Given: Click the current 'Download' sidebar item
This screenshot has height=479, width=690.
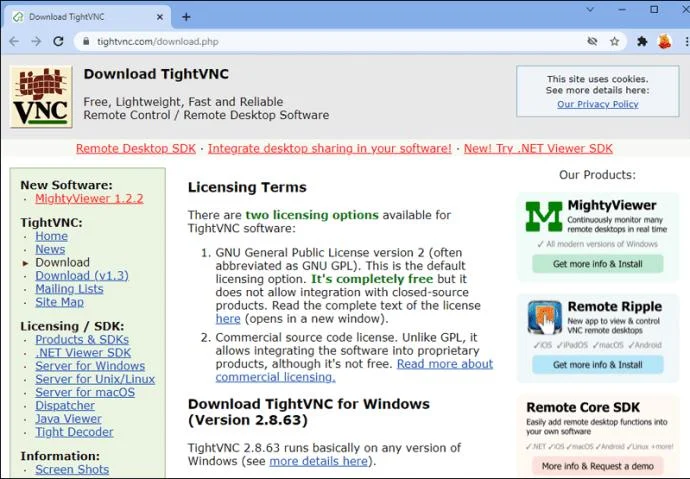Looking at the screenshot, I should [x=62, y=263].
